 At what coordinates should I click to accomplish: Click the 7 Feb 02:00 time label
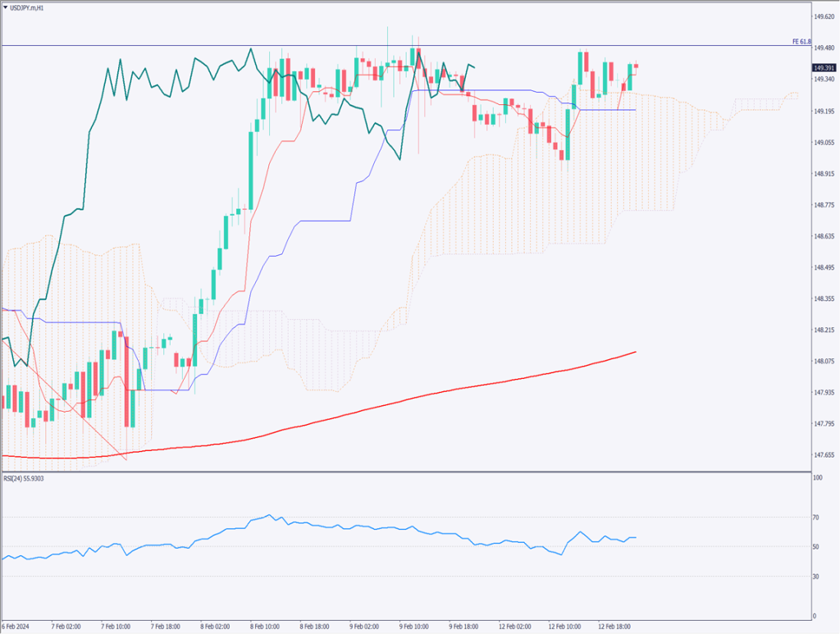(x=64, y=627)
